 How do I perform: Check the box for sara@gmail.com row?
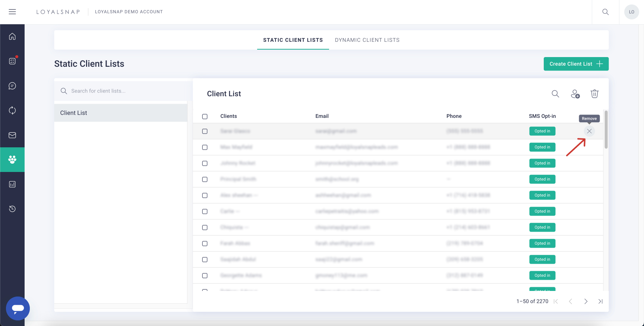coord(205,131)
